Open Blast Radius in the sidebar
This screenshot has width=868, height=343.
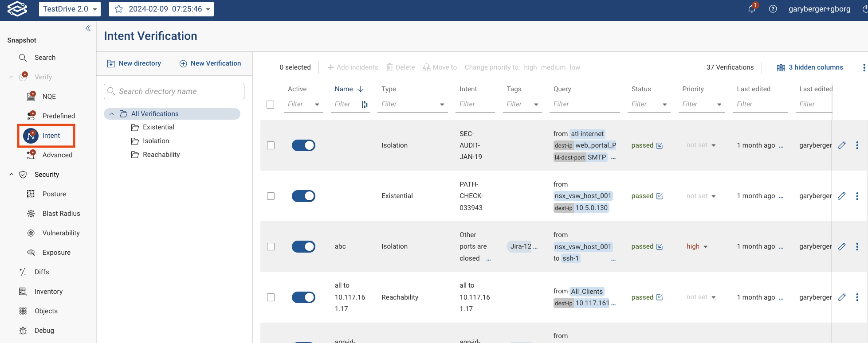pyautogui.click(x=61, y=214)
